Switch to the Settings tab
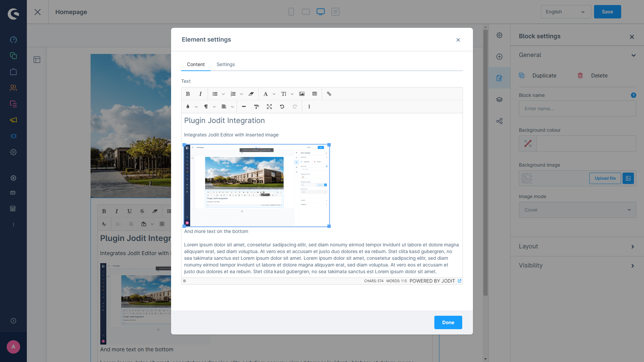This screenshot has width=644, height=362. click(226, 64)
